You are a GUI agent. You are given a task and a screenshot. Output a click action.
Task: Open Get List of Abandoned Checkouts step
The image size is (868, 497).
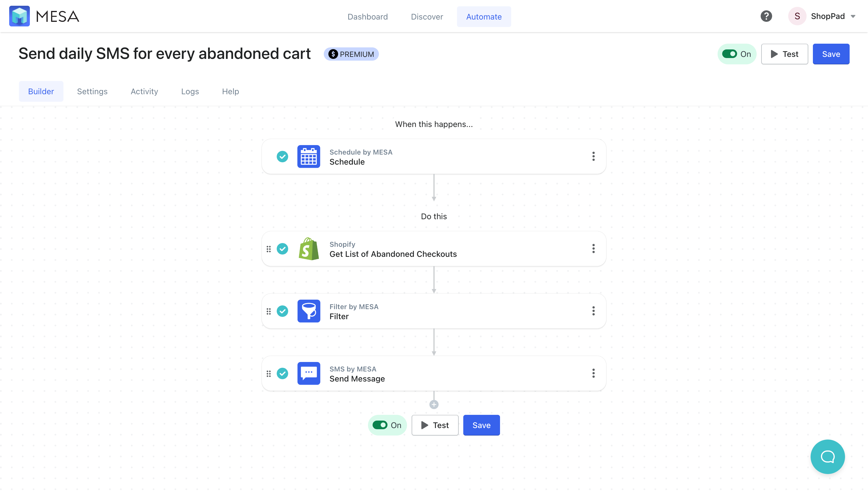[x=434, y=248]
